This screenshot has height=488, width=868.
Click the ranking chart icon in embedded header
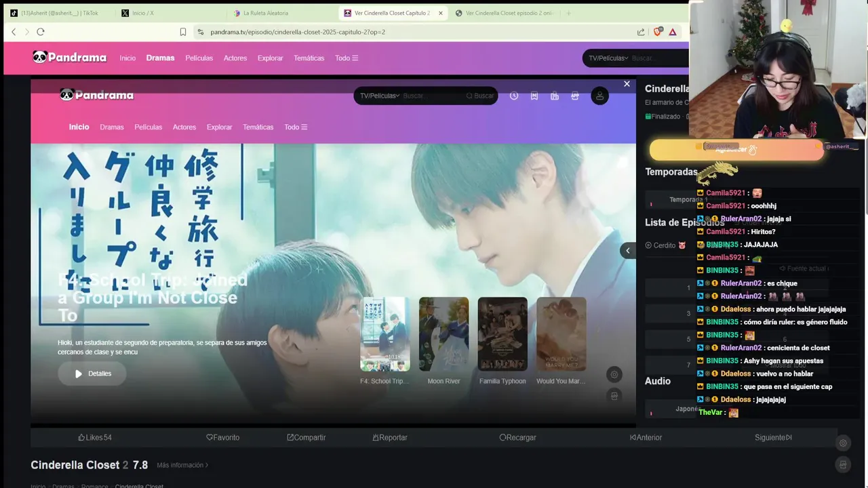[x=555, y=96]
